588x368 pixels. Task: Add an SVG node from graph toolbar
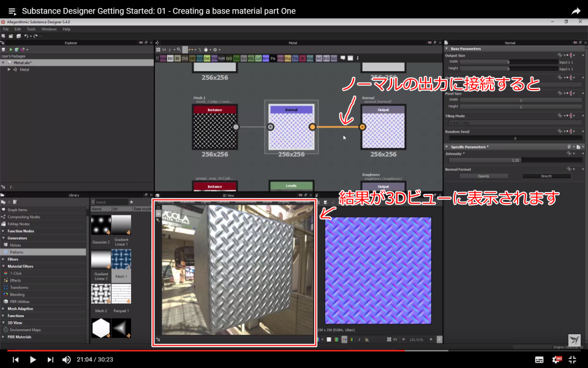pos(281,58)
